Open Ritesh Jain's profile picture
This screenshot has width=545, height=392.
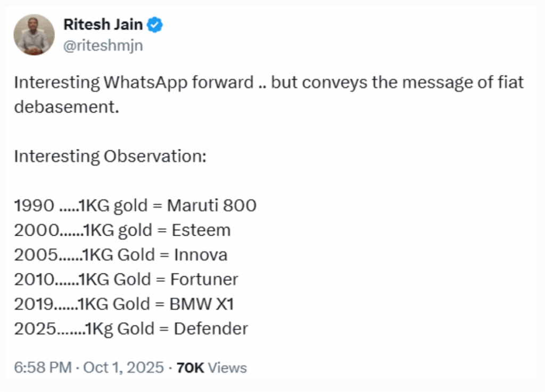pos(34,35)
